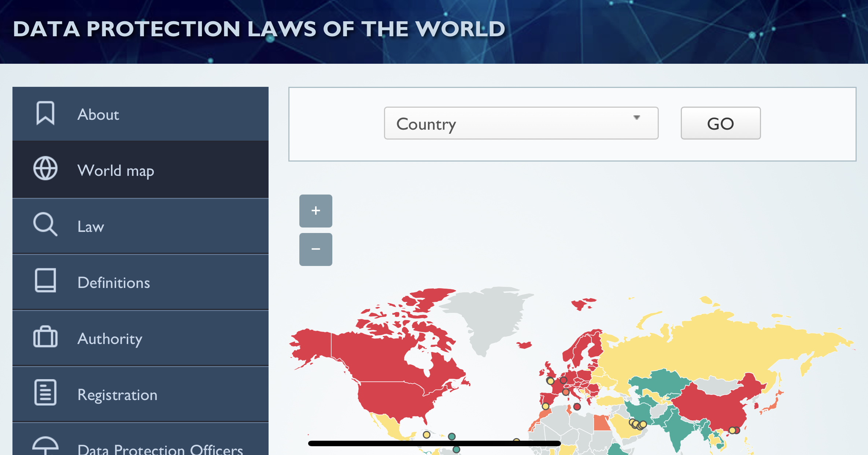Image resolution: width=868 pixels, height=455 pixels.
Task: Click the Data Protection Officers umbrella icon
Action: tap(45, 446)
